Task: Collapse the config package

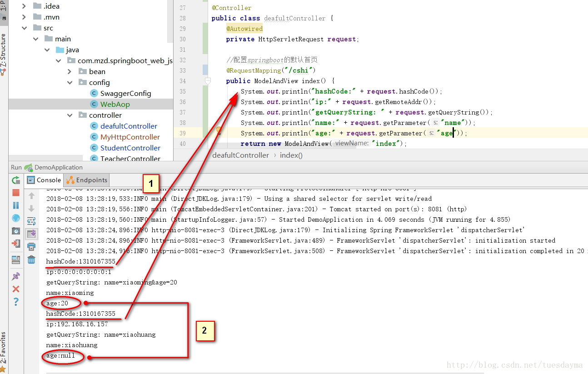Action: click(x=70, y=82)
